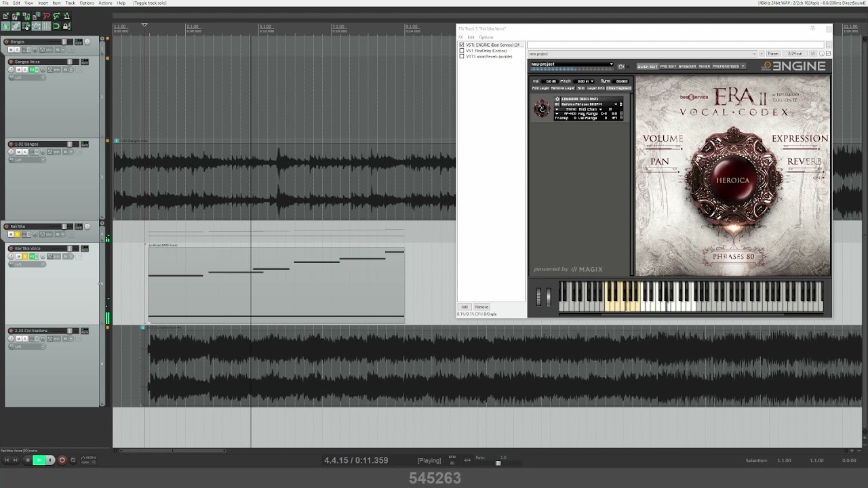This screenshot has height=488, width=868.
Task: Click the ENGINE panic/MIDI reset icon
Action: 621,66
